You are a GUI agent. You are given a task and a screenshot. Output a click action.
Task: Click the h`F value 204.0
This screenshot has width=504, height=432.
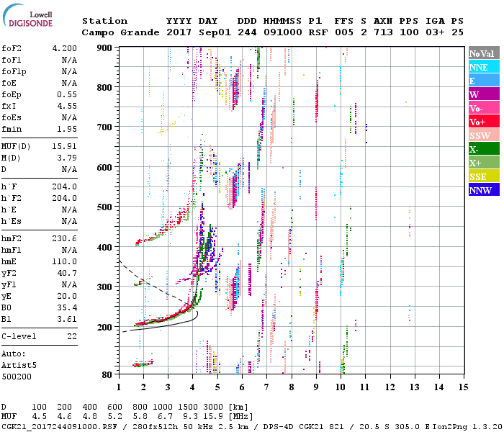click(65, 186)
